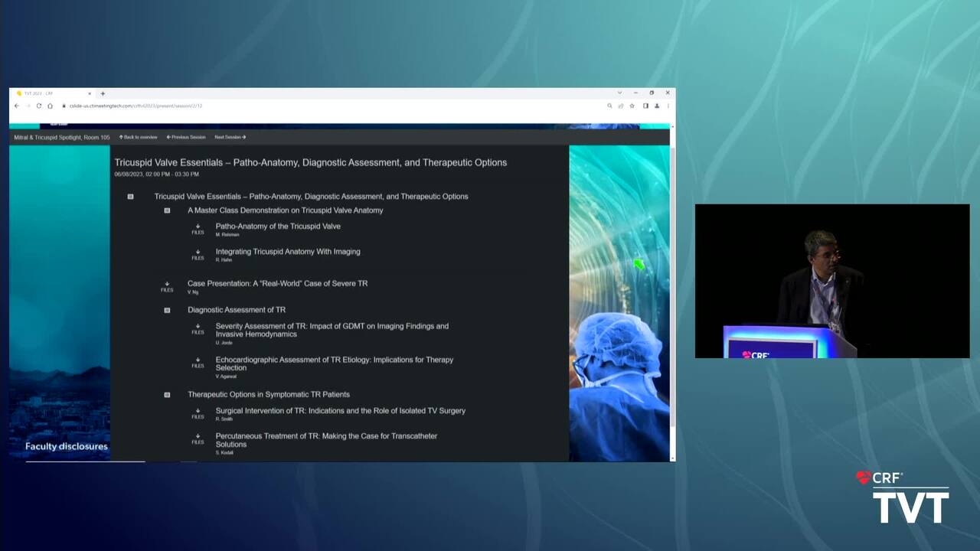The height and width of the screenshot is (551, 980).
Task: Open the browser profile icon
Action: click(656, 106)
